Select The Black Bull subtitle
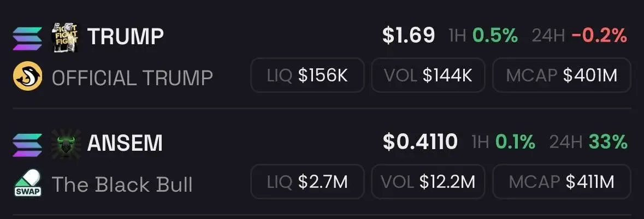Viewport: 644px width, 219px height. click(122, 185)
